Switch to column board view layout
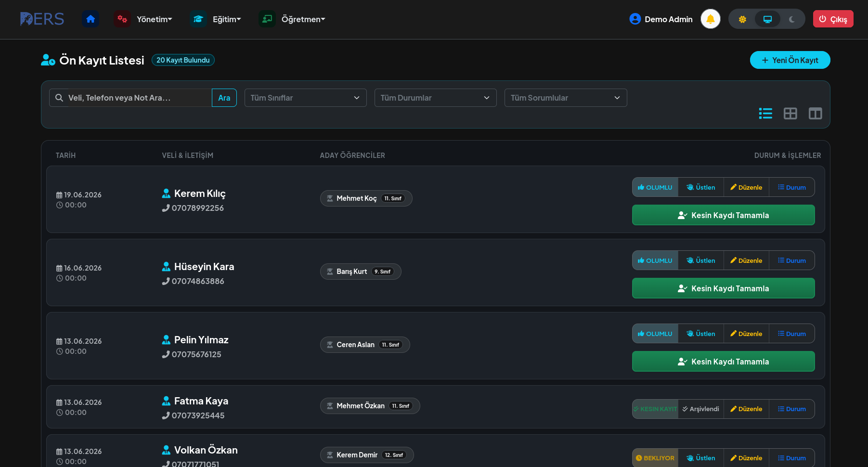Viewport: 868px width, 467px height. [x=816, y=114]
